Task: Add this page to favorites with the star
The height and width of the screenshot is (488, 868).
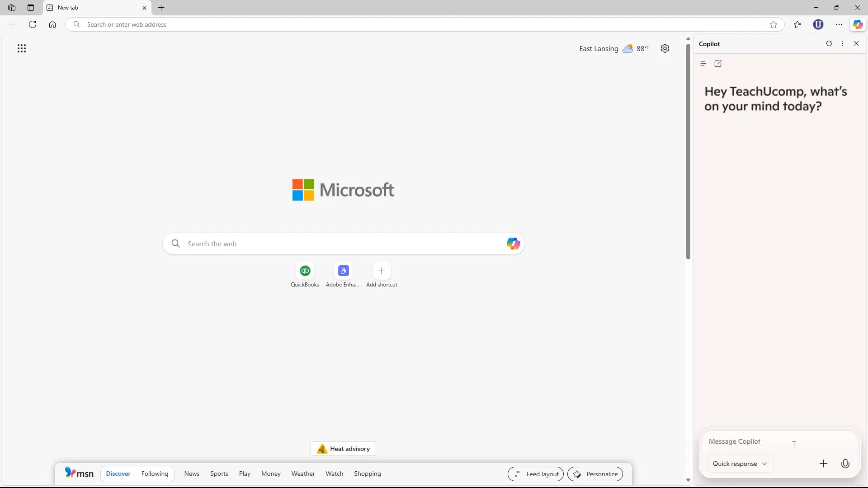Action: [x=774, y=24]
